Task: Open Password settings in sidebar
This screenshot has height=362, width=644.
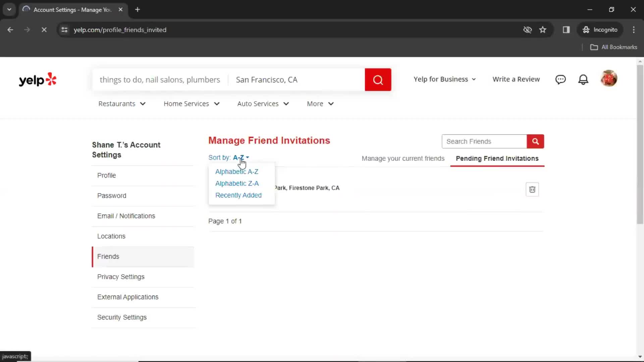Action: 143,196
